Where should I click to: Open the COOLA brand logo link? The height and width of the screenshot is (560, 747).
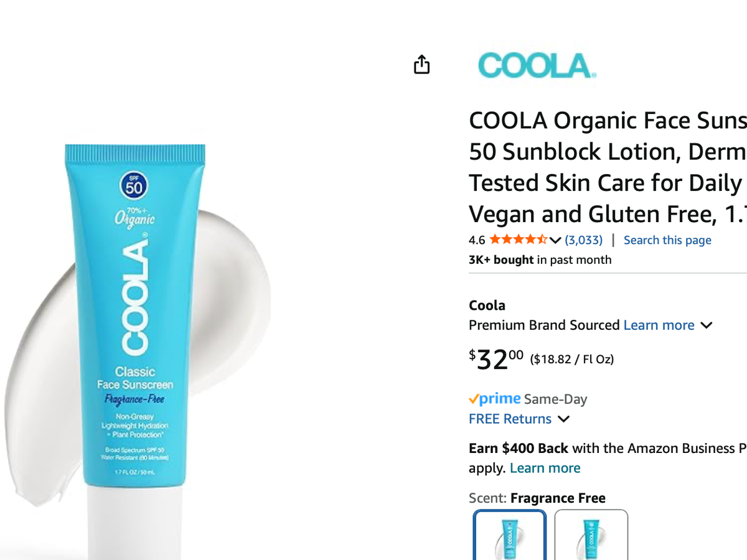[x=537, y=66]
